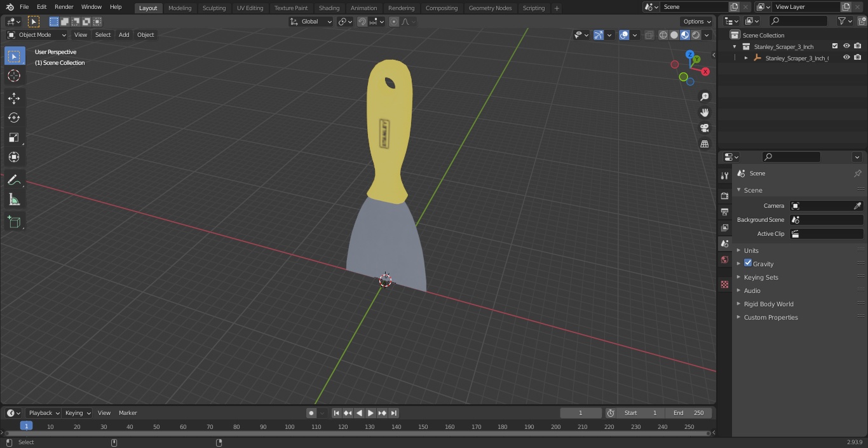Viewport: 868px width, 448px height.
Task: Click the current frame number field
Action: [581, 413]
